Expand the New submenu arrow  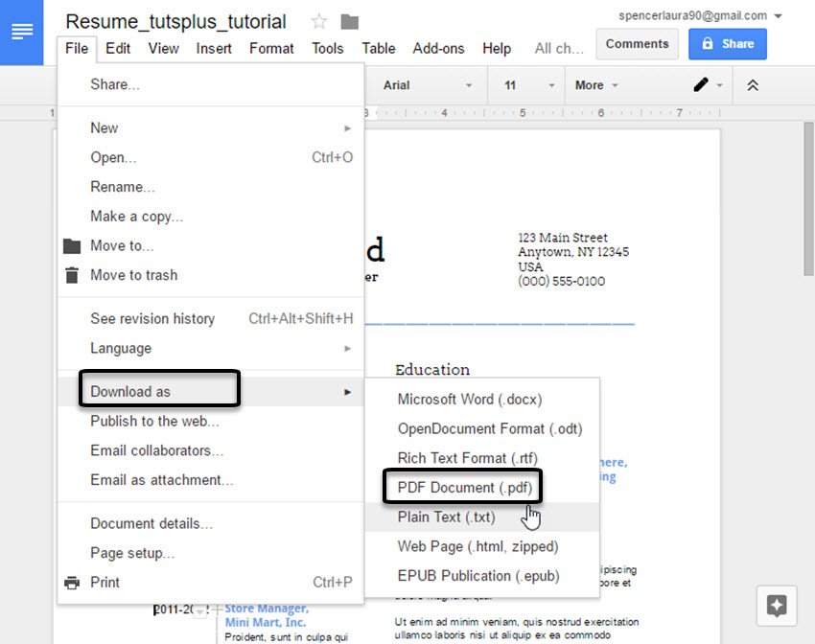(x=349, y=127)
